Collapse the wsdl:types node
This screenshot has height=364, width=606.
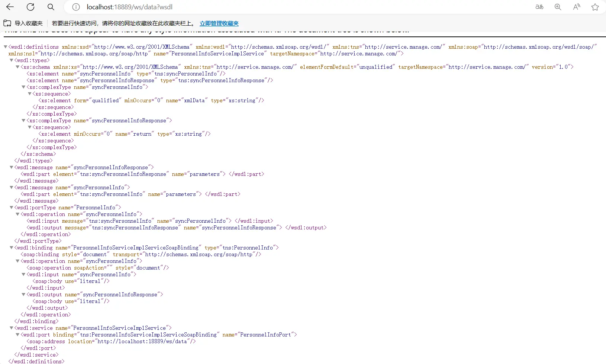pyautogui.click(x=12, y=60)
